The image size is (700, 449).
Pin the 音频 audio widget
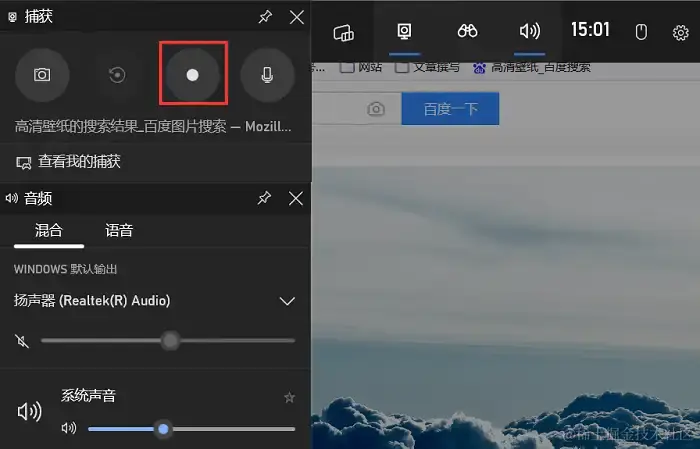pos(264,198)
